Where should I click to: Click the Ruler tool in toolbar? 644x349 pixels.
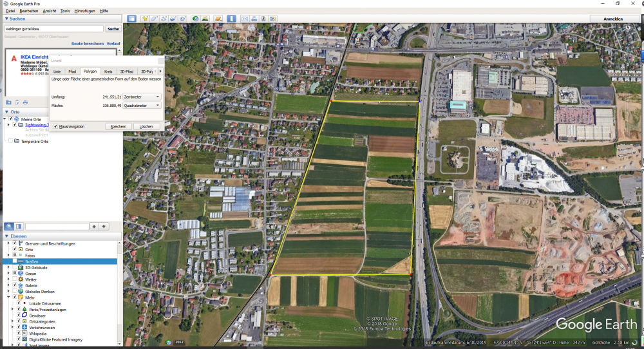tap(232, 19)
